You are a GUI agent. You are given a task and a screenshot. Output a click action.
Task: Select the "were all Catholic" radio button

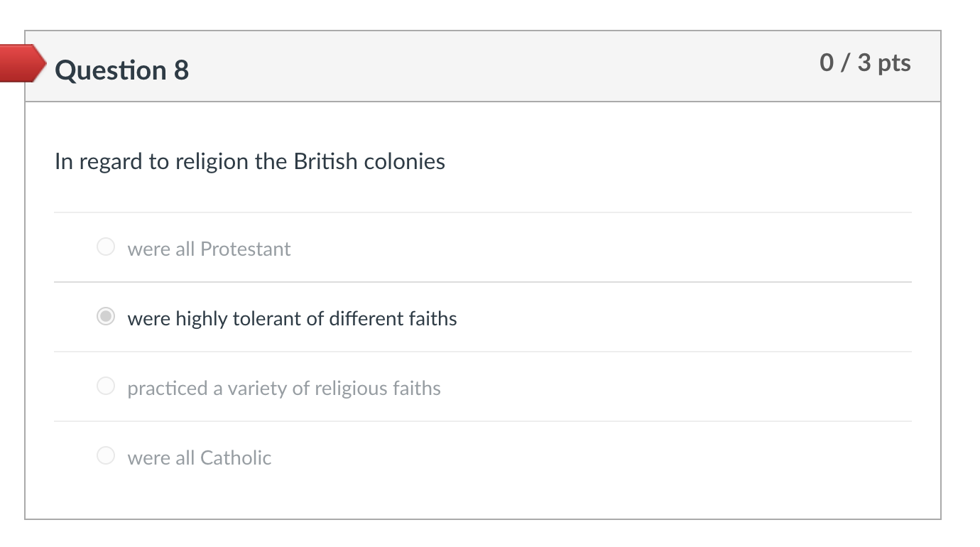tap(106, 456)
